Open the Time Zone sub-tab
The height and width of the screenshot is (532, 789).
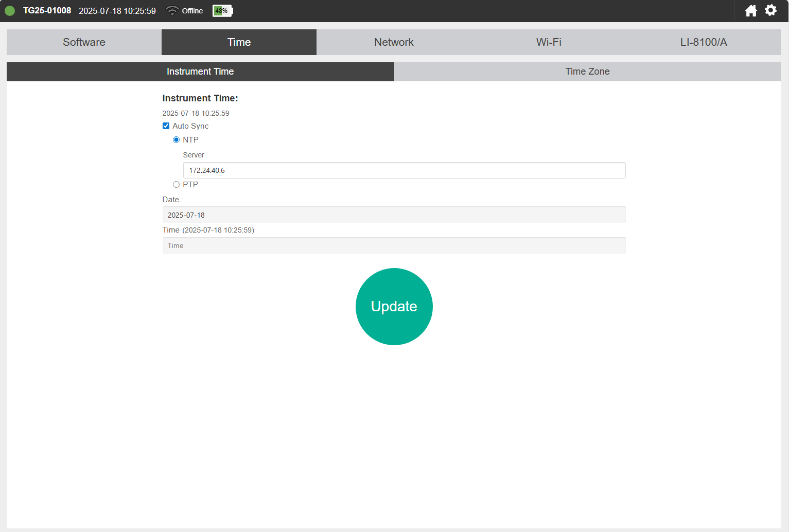click(588, 72)
